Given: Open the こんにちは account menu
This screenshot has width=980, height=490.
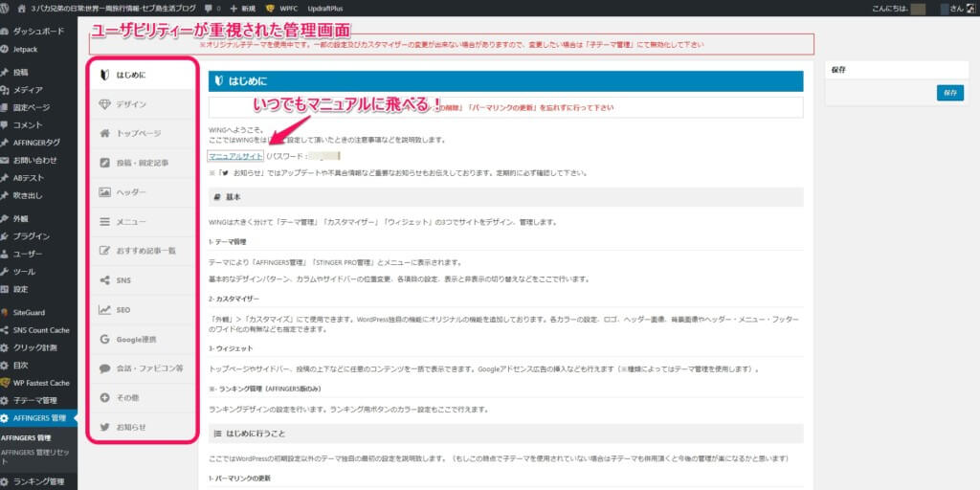Looking at the screenshot, I should tap(925, 10).
